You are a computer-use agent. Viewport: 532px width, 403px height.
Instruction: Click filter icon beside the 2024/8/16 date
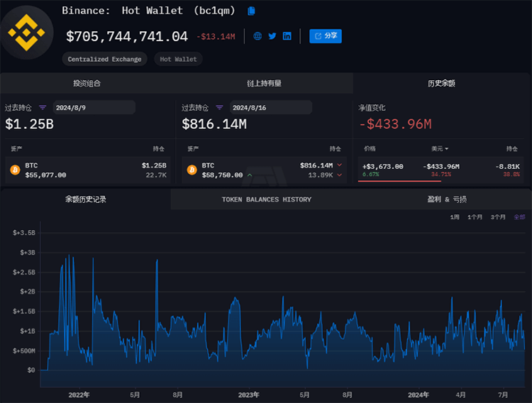click(219, 108)
